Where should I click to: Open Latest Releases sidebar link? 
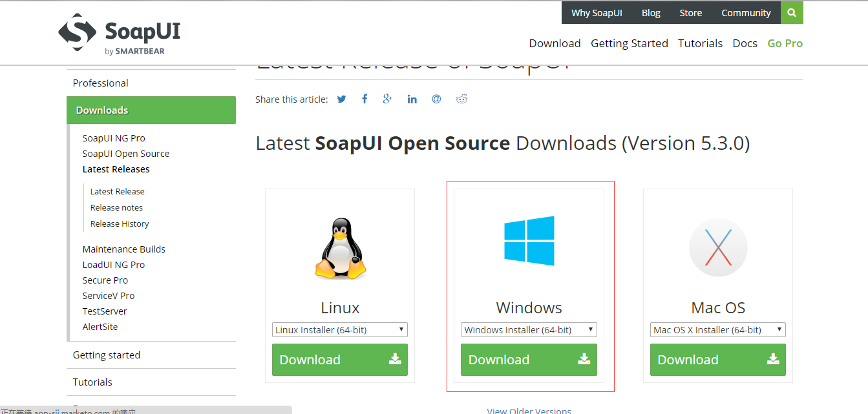(x=116, y=169)
